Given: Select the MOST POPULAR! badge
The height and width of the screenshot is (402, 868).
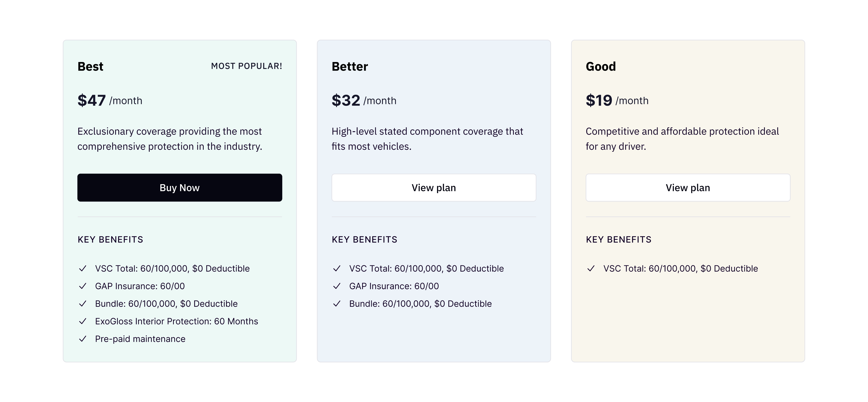Looking at the screenshot, I should tap(247, 66).
